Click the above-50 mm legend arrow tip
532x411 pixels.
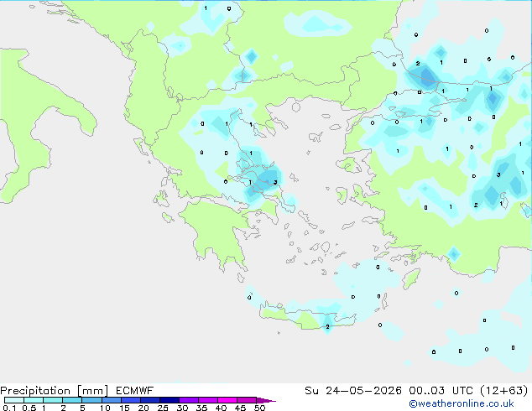[x=266, y=400]
